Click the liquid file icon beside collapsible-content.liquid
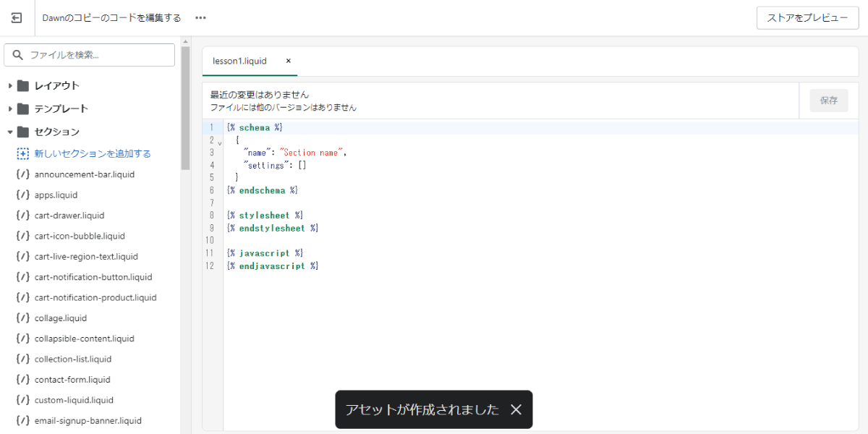Screen dimensions: 868x434 [x=22, y=339]
